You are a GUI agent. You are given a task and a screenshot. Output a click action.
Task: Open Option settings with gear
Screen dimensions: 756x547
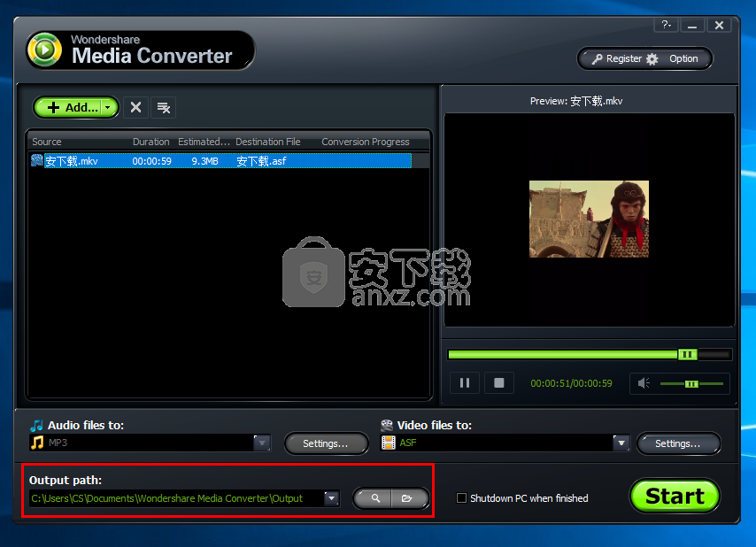tap(674, 58)
